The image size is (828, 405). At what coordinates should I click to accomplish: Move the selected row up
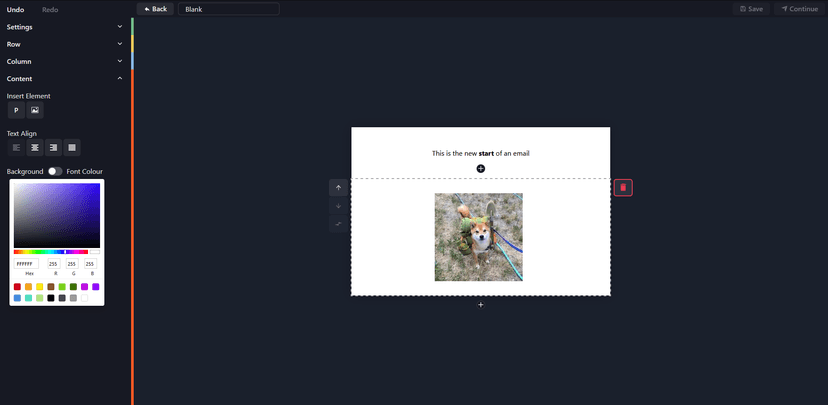(x=339, y=187)
